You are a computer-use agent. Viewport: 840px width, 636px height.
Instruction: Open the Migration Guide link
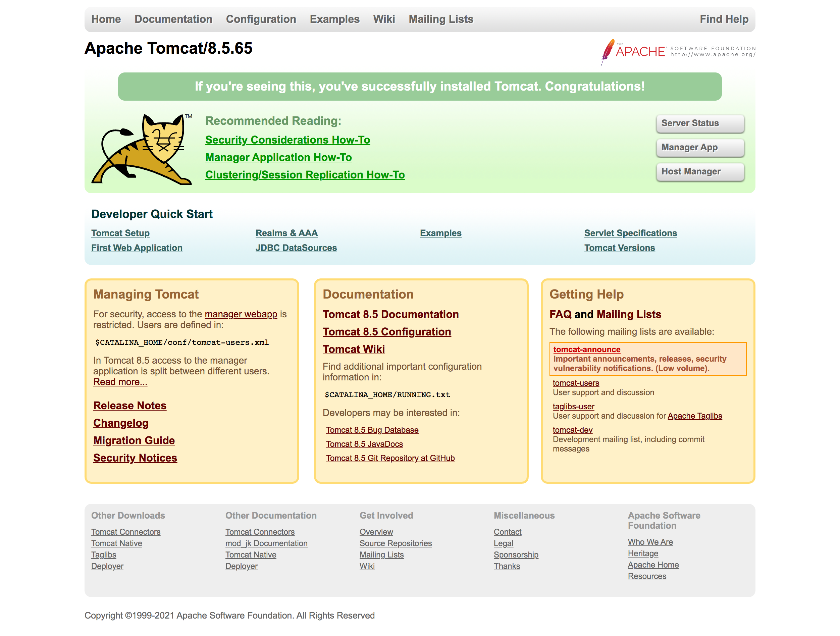click(x=134, y=440)
